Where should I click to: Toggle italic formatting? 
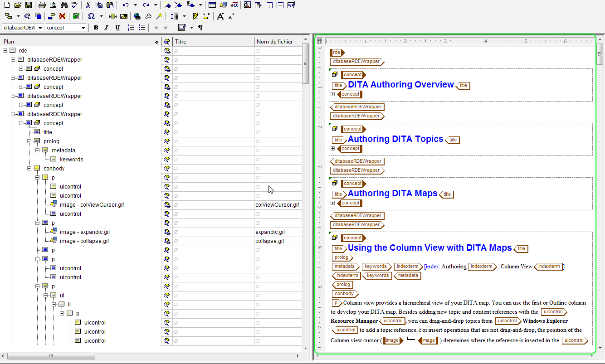point(107,28)
